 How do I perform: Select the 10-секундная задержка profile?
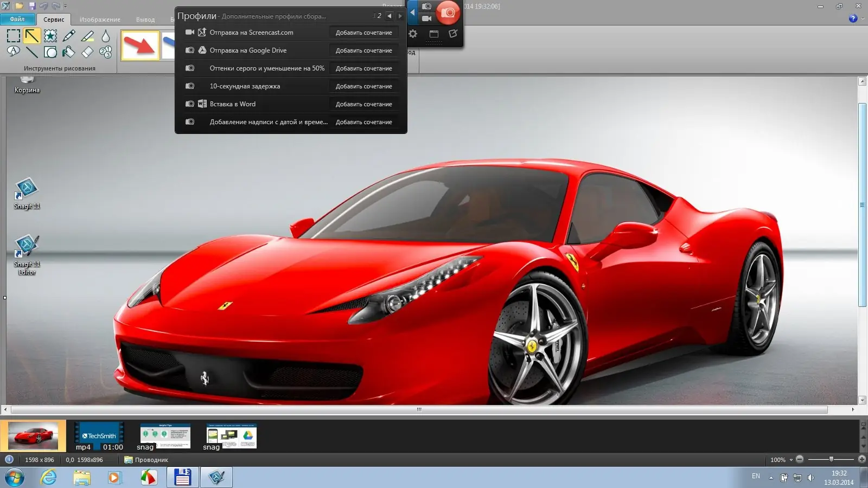coord(245,86)
